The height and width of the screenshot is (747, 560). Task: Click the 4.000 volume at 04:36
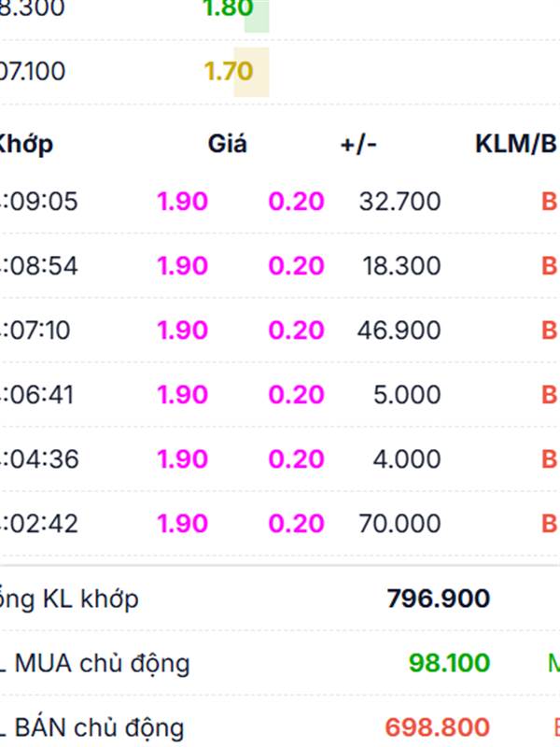[406, 459]
